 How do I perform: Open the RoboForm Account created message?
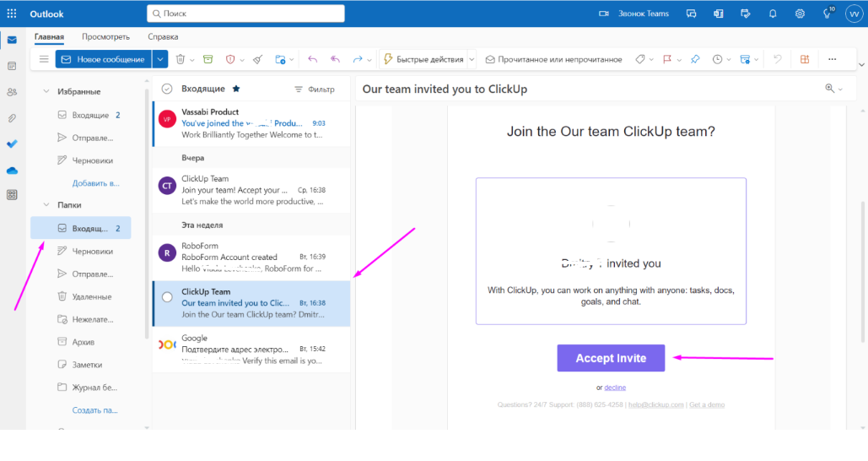point(252,257)
